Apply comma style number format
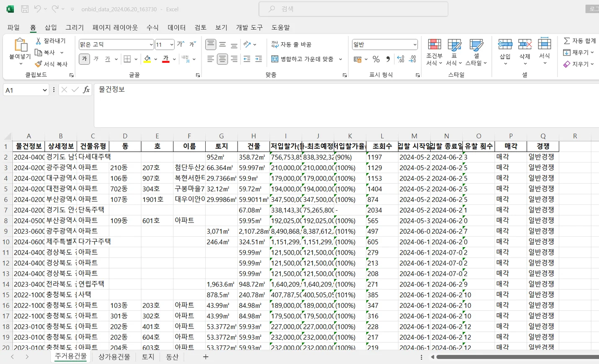 (388, 59)
